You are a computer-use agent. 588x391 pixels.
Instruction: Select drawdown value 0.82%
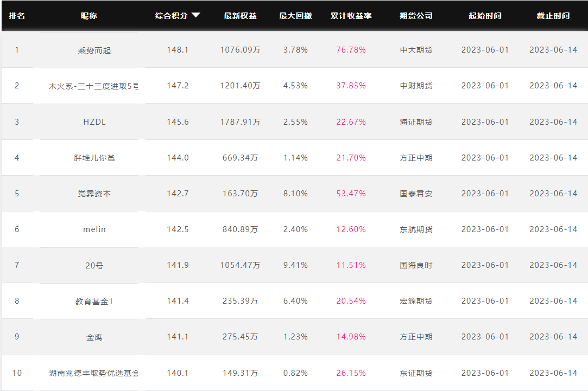pyautogui.click(x=295, y=373)
